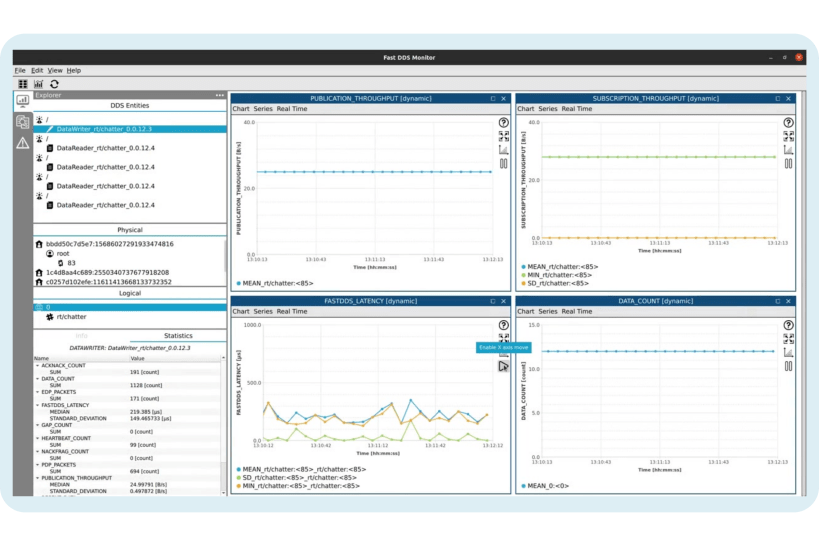819x546 pixels.
Task: Click axis icon in SUBSCRIPTION_THROUGHPUT chart
Action: [789, 150]
